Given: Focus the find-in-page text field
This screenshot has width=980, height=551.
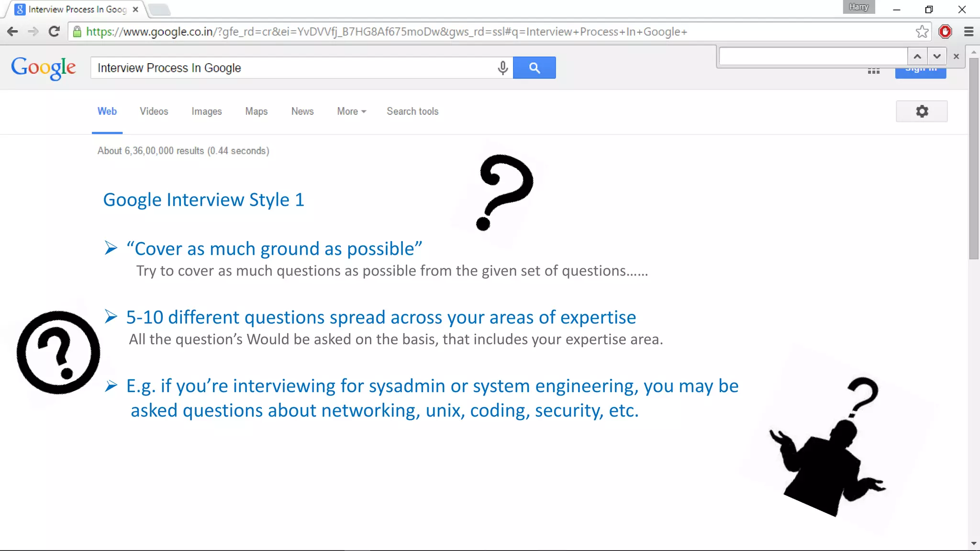Looking at the screenshot, I should 813,56.
